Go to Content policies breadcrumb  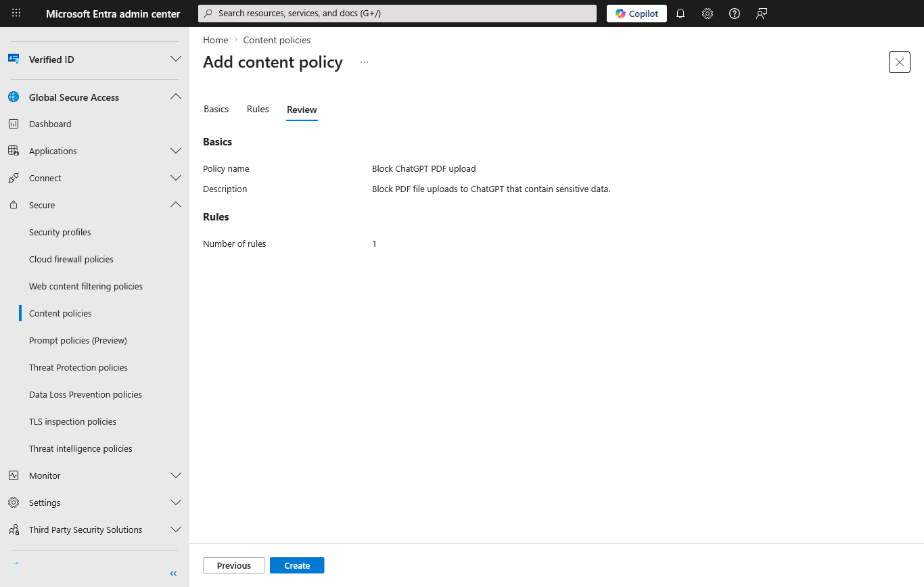277,40
